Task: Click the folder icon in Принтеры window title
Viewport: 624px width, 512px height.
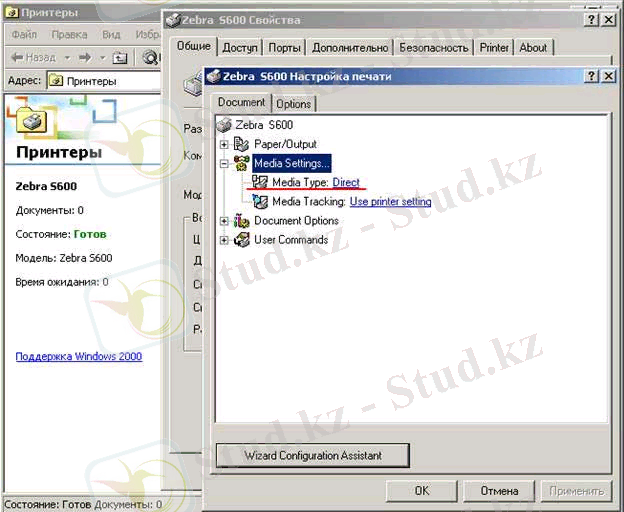Action: click(x=12, y=12)
